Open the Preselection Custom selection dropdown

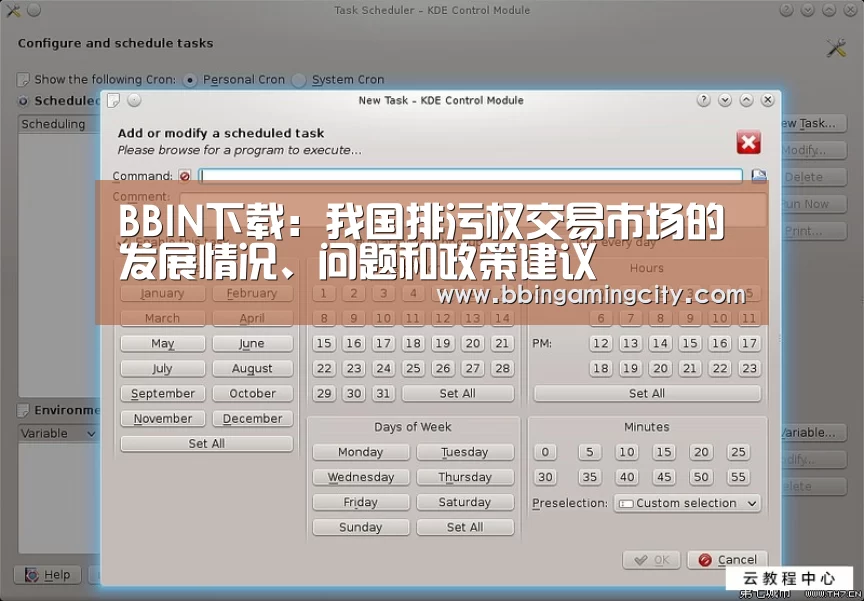pyautogui.click(x=687, y=503)
